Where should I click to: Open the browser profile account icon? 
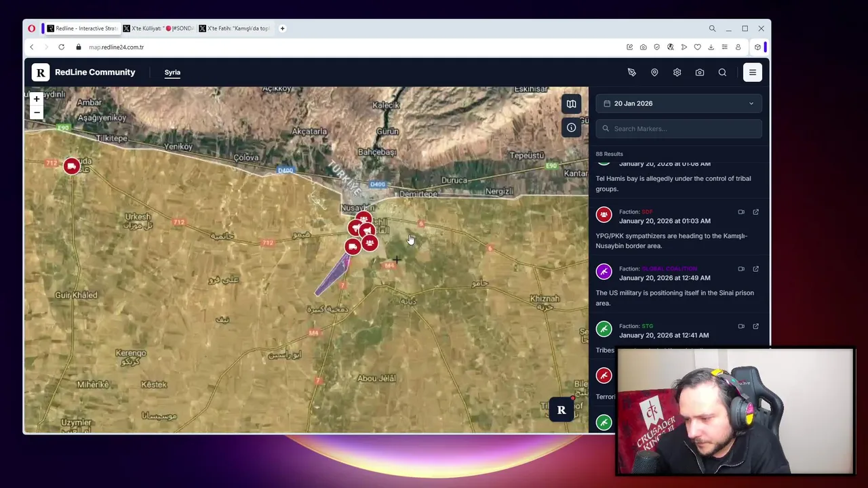[x=738, y=47]
